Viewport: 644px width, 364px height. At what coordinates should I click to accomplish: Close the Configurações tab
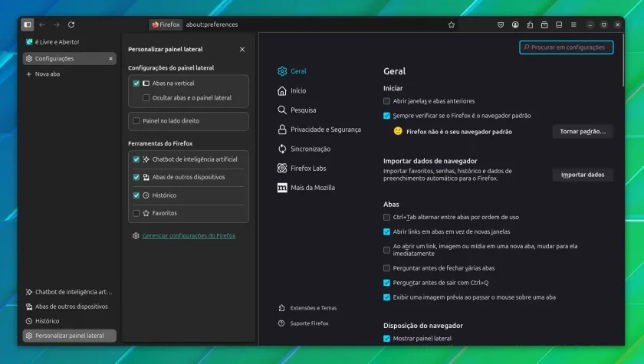(x=110, y=59)
